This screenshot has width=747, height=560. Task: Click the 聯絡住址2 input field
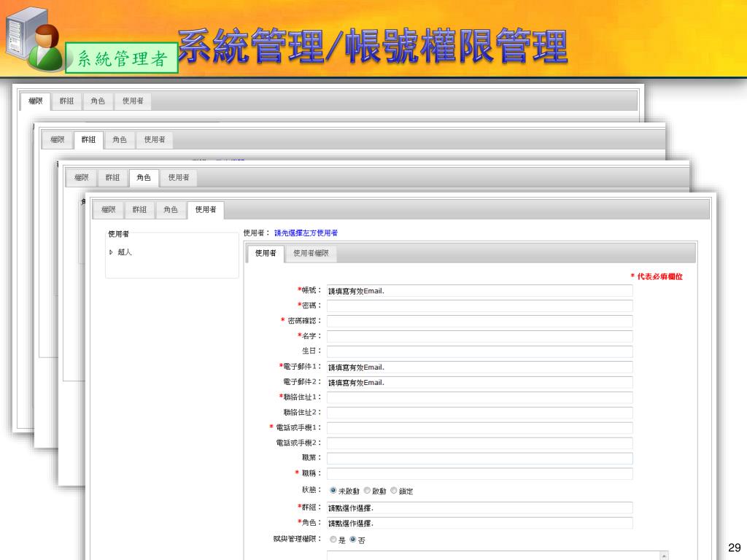(480, 413)
